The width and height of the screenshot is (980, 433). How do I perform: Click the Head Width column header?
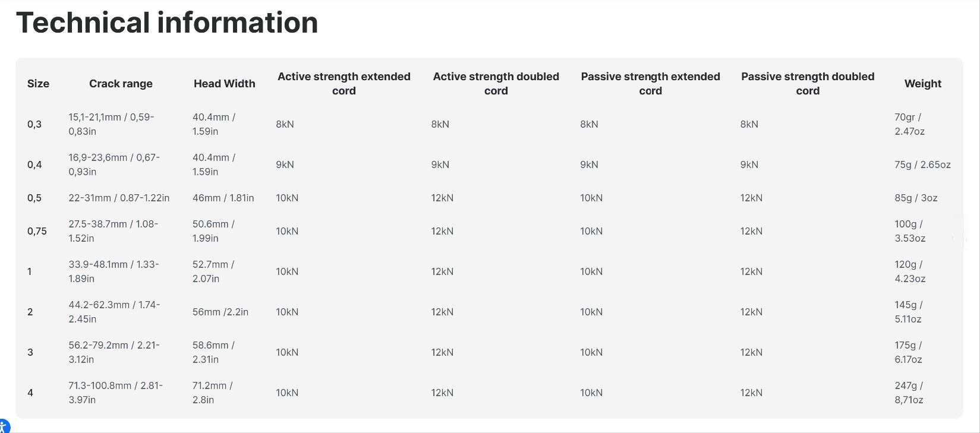pyautogui.click(x=224, y=84)
